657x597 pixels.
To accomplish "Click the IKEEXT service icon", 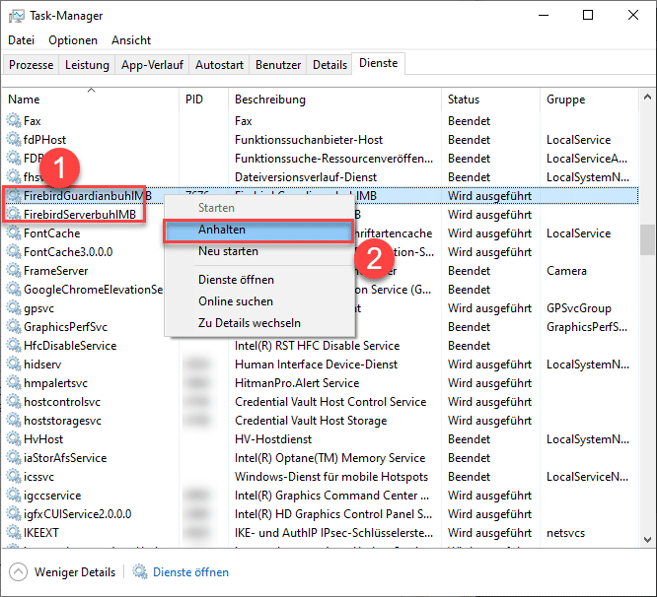I will 13,533.
